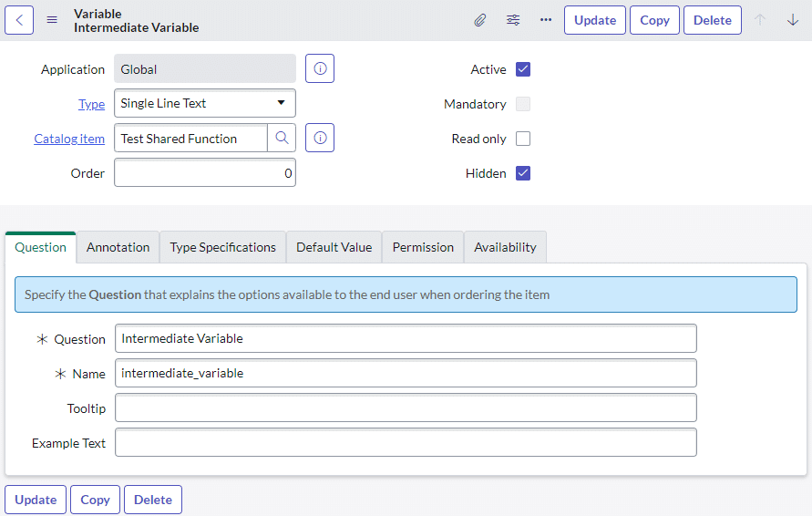Go back using the left chevron button

point(19,20)
